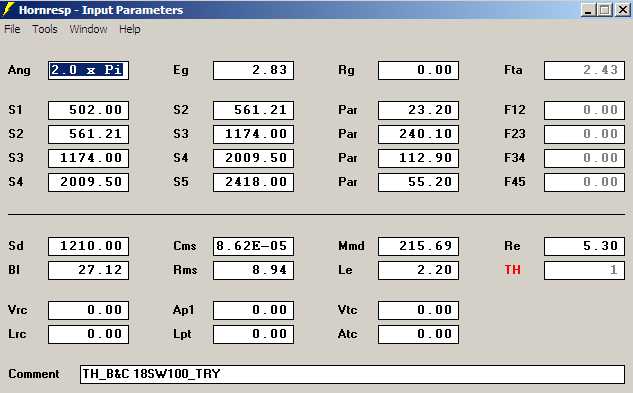This screenshot has height=393, width=633.
Task: Minimize the Hornresp window
Action: pyautogui.click(x=589, y=10)
